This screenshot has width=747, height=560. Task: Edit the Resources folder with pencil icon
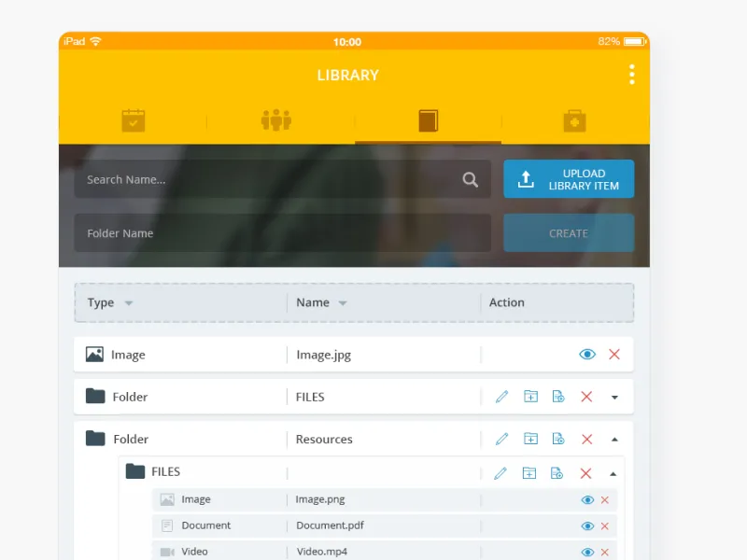point(501,439)
